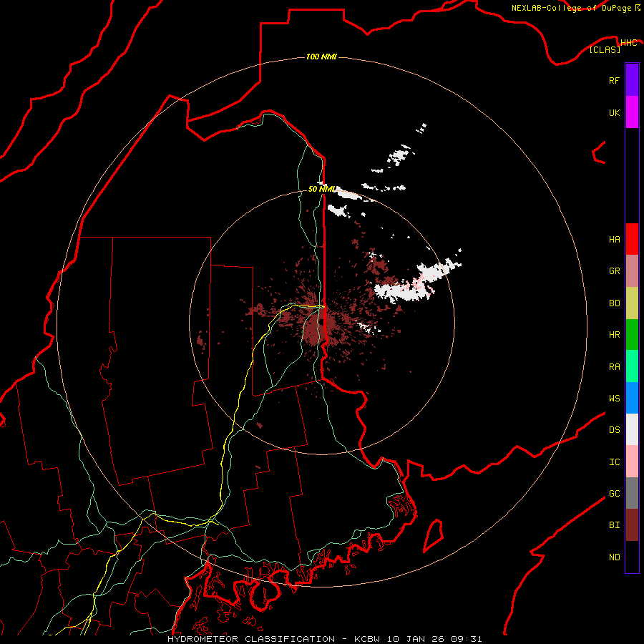The height and width of the screenshot is (644, 644).
Task: Click the RF legend label
Action: [614, 80]
